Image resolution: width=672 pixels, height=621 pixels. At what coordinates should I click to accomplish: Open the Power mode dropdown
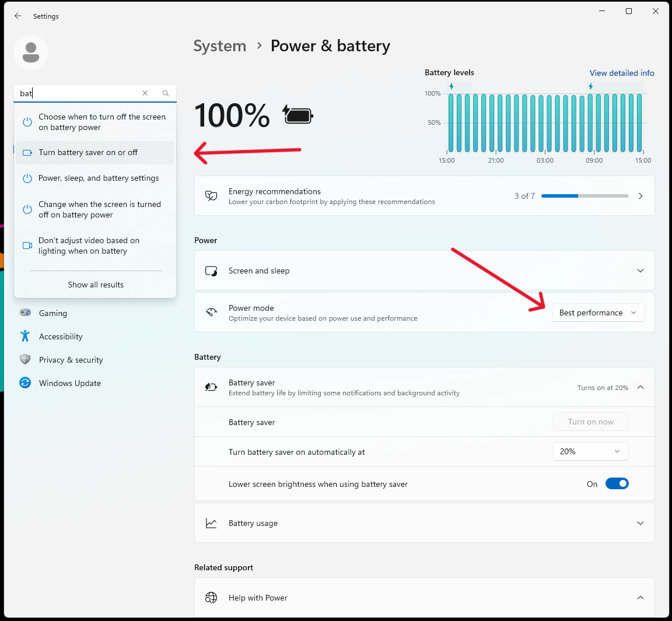[x=598, y=313]
